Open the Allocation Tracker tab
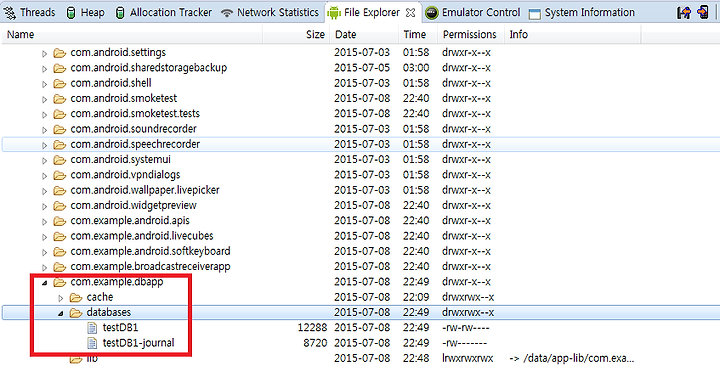 163,12
